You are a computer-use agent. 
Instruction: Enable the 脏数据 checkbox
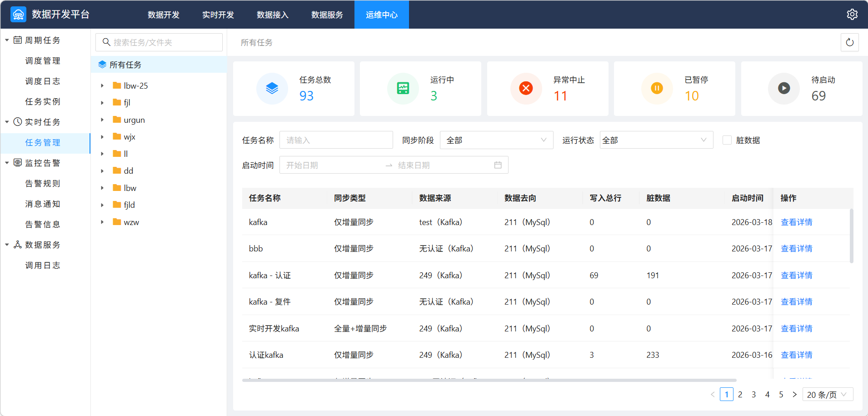pos(727,140)
